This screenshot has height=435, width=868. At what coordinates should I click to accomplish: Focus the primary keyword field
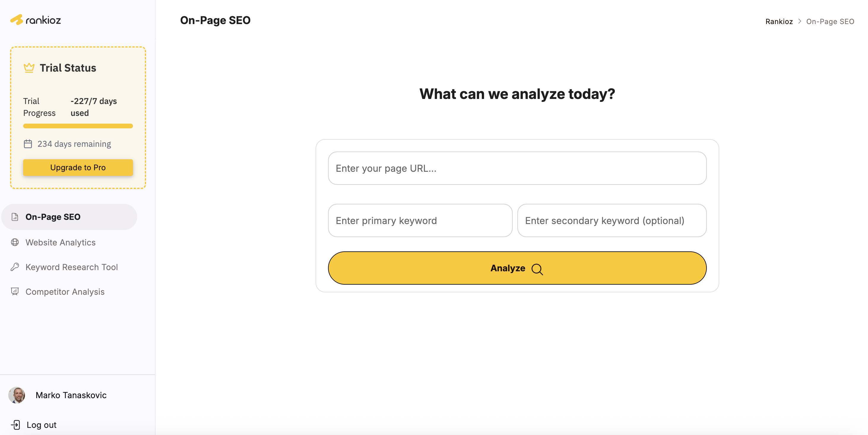(420, 220)
